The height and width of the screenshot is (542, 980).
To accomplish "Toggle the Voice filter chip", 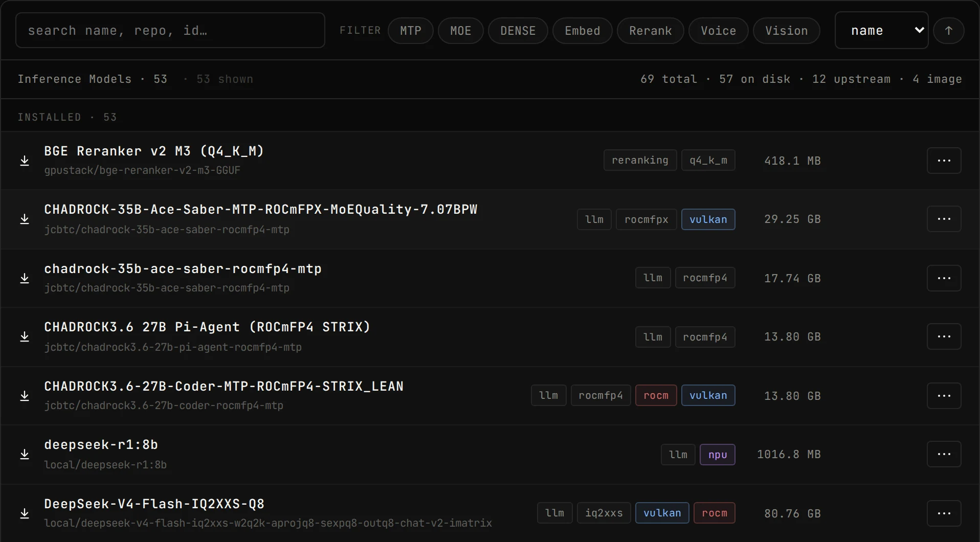I will 719,31.
